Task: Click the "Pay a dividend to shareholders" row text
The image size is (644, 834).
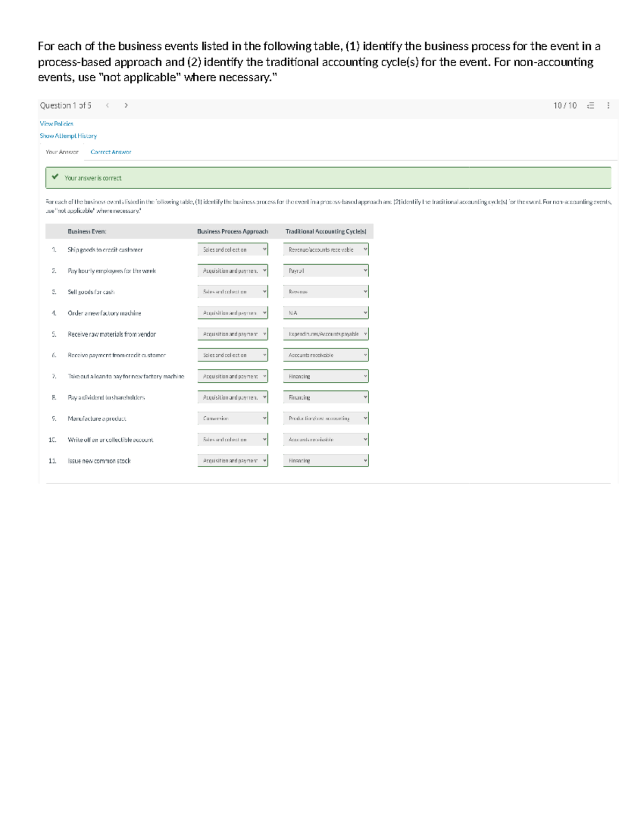Action: [x=106, y=397]
